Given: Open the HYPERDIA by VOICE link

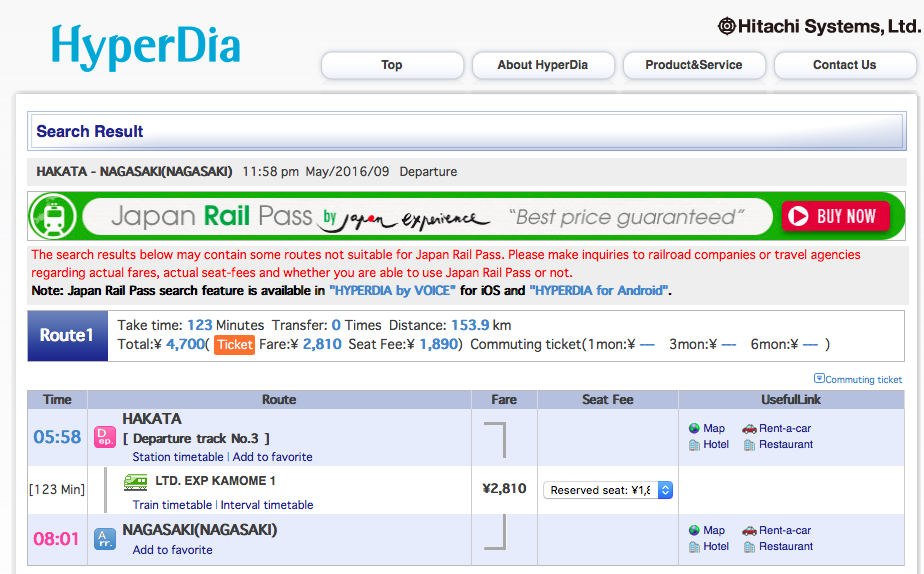Looking at the screenshot, I should [x=392, y=291].
